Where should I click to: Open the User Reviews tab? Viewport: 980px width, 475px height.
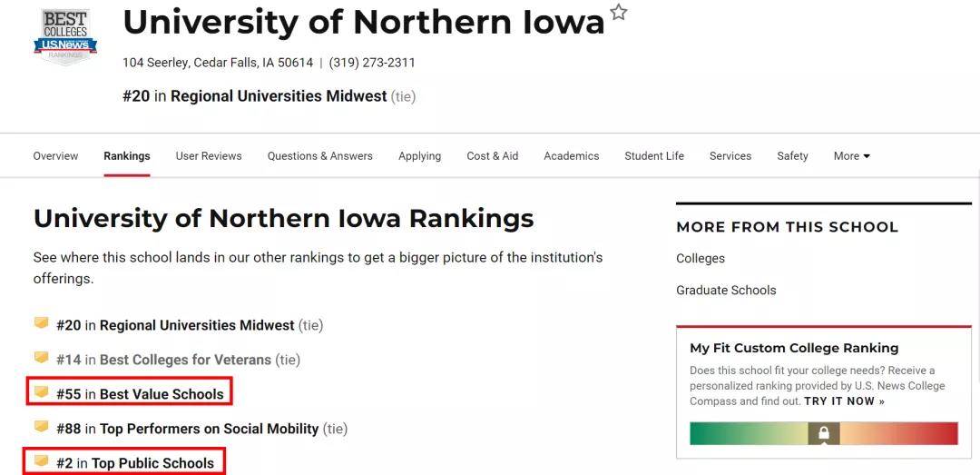click(x=209, y=156)
